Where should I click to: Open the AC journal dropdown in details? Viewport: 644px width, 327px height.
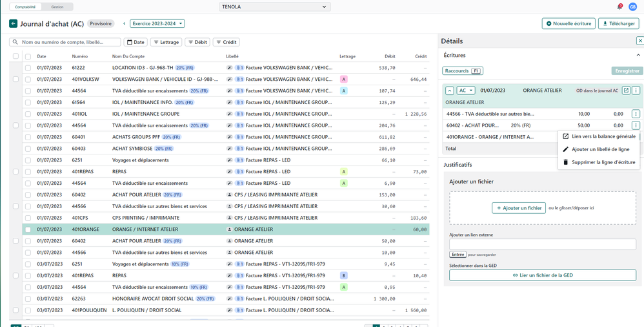pyautogui.click(x=466, y=90)
